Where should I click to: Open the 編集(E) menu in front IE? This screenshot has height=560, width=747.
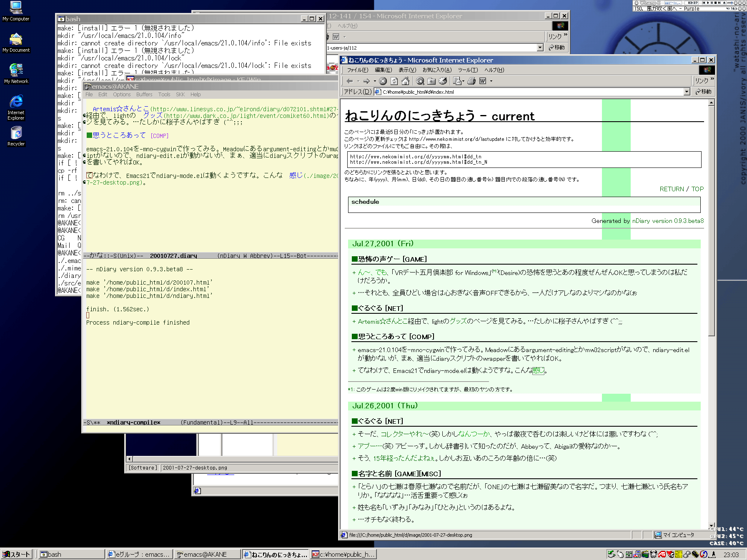(x=383, y=70)
